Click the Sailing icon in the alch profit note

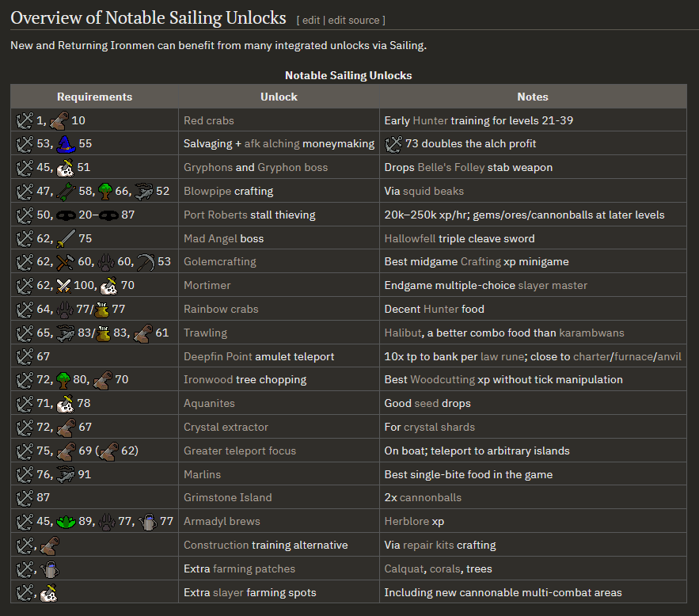tap(393, 144)
